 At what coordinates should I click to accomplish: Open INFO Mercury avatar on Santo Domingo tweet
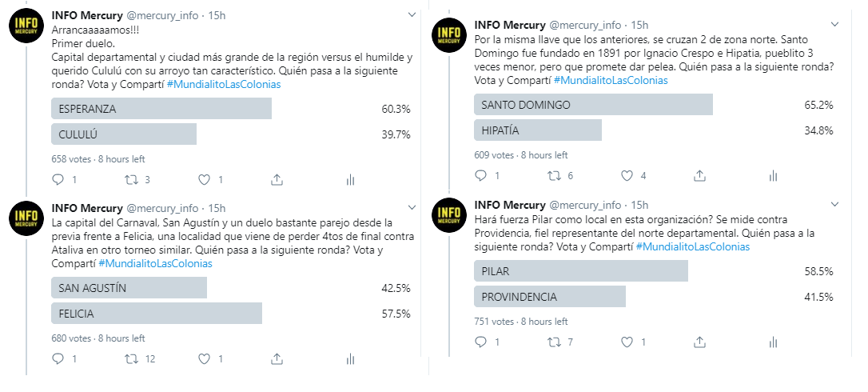[449, 34]
